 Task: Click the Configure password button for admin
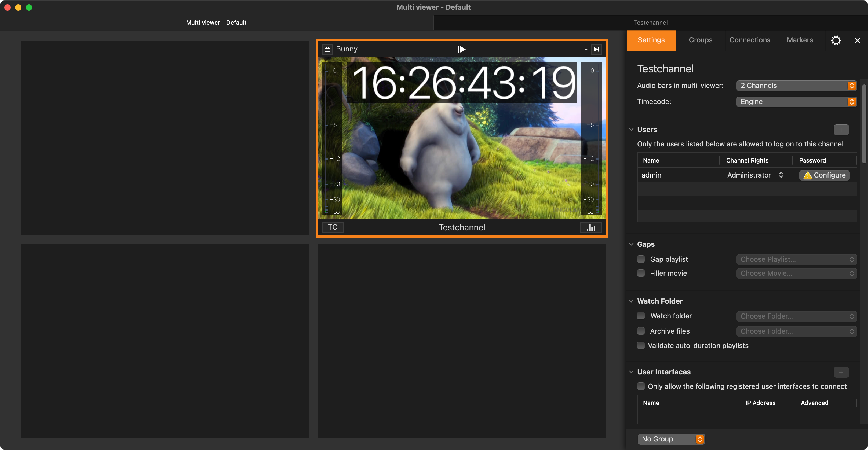tap(824, 175)
